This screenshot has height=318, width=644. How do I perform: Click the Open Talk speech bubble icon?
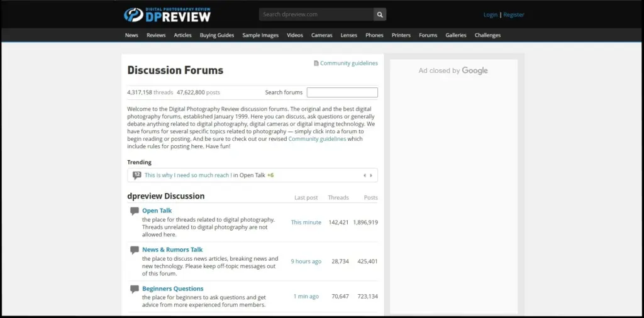pyautogui.click(x=135, y=211)
